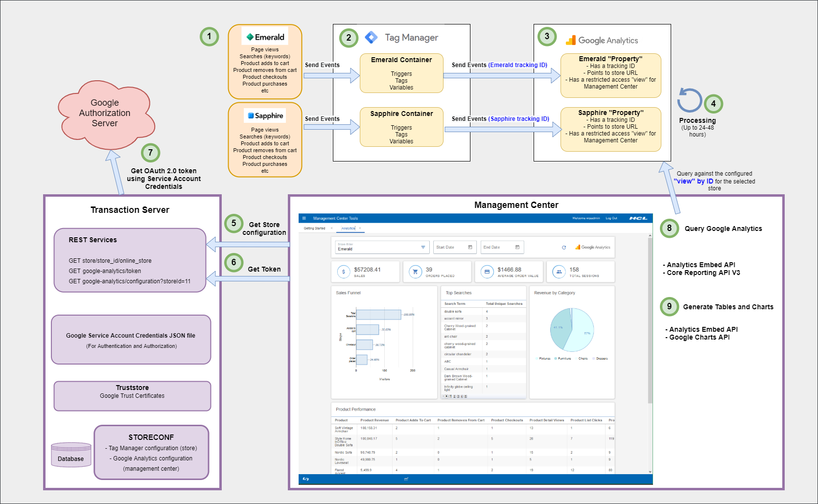Click the Log Out link
The width and height of the screenshot is (818, 504).
(x=611, y=218)
